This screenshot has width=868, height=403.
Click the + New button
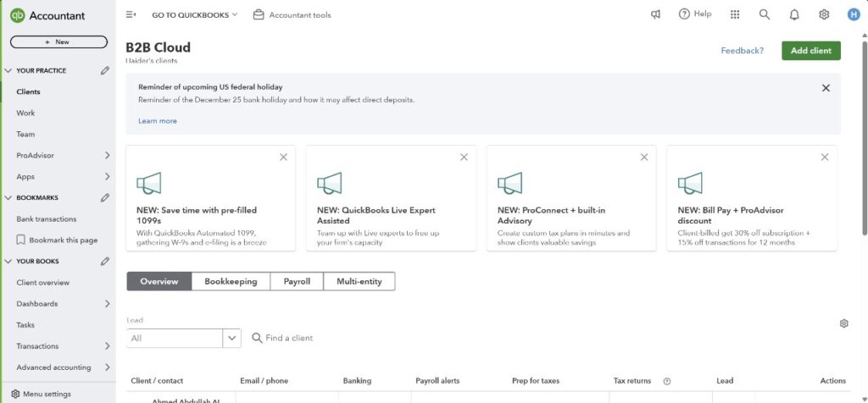pyautogui.click(x=58, y=42)
